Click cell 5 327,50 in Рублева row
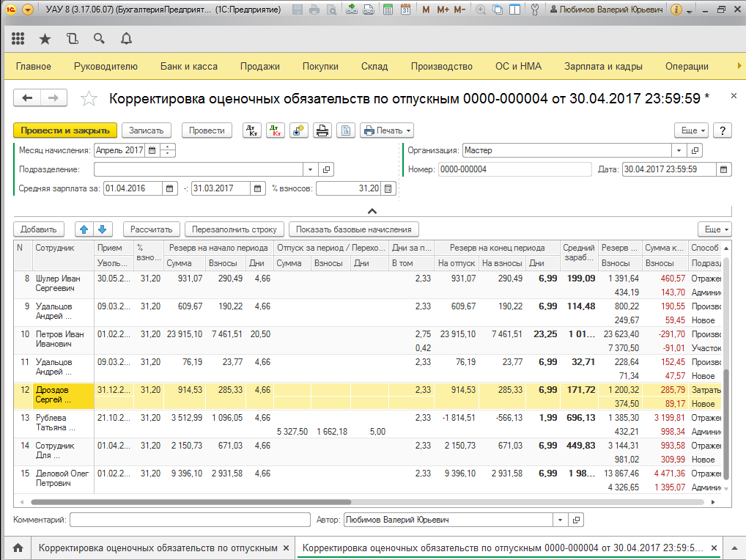 tap(292, 432)
